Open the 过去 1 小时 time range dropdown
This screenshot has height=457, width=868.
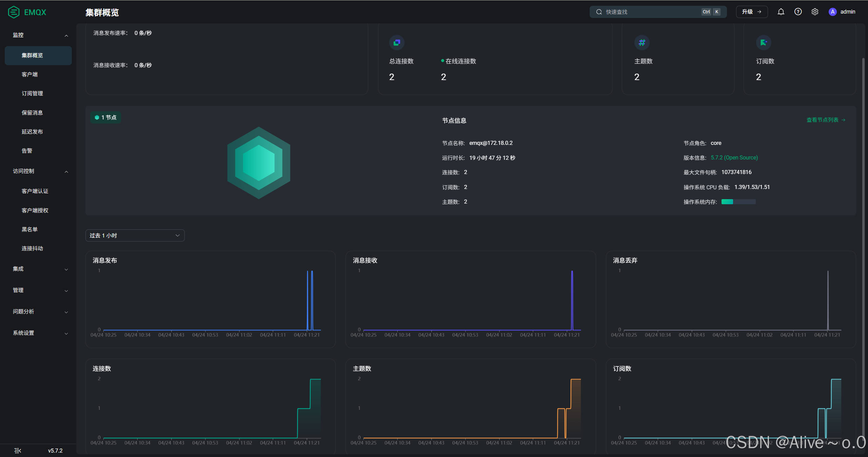[x=135, y=235]
